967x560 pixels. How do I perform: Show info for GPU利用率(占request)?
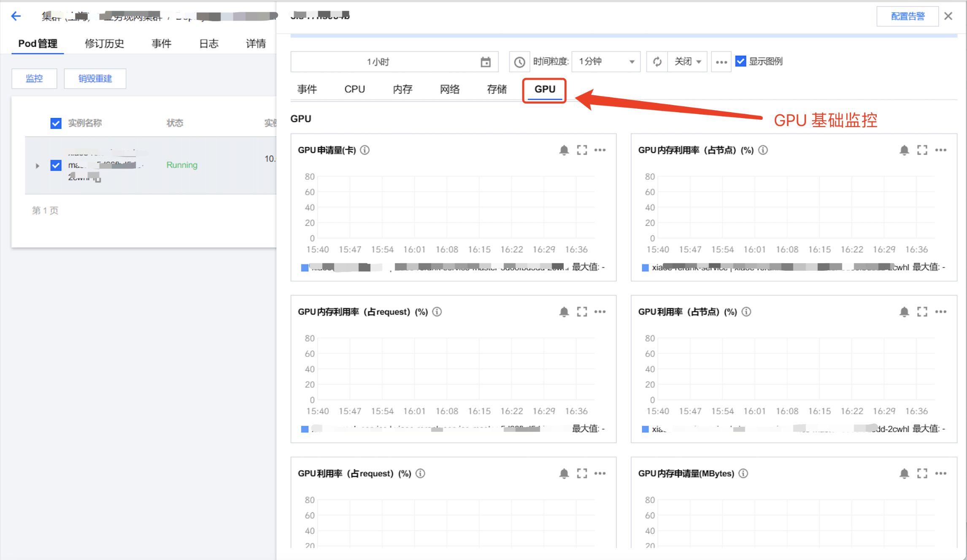tap(420, 474)
